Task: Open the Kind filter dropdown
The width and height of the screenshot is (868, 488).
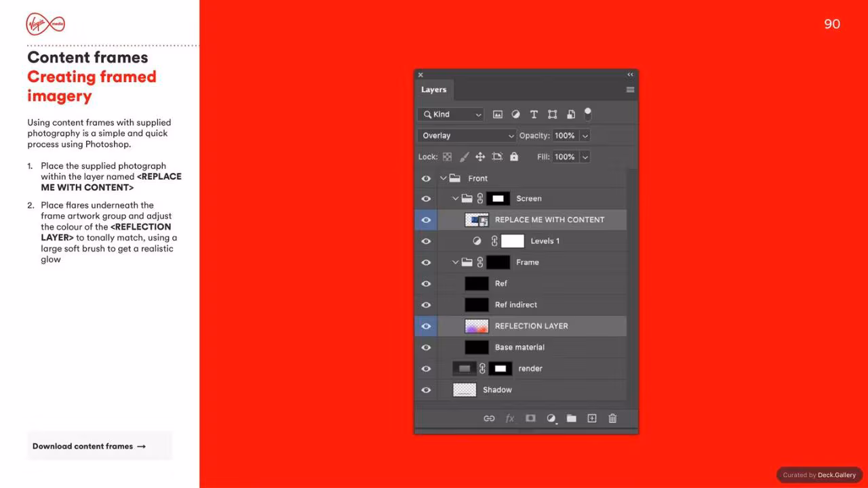Action: click(451, 115)
